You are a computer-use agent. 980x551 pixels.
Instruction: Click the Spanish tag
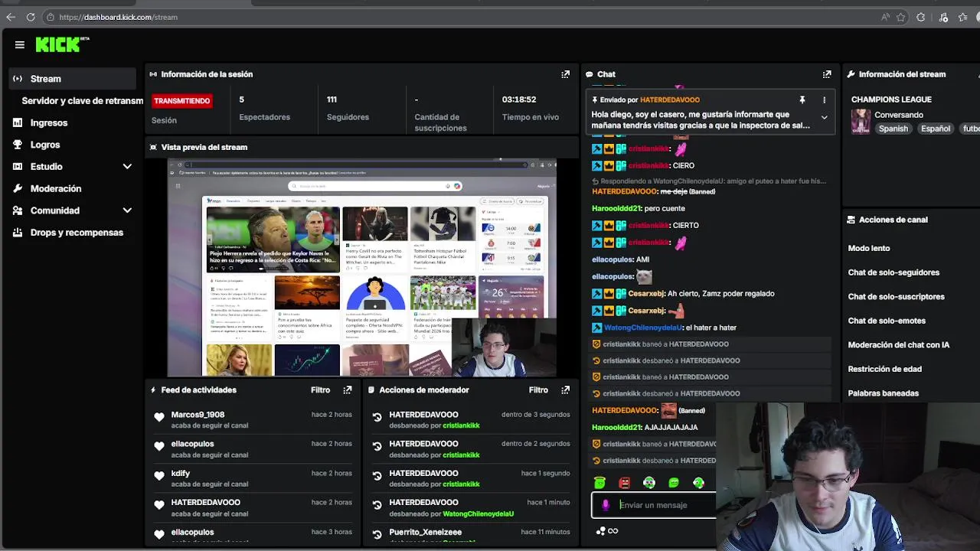coord(893,129)
